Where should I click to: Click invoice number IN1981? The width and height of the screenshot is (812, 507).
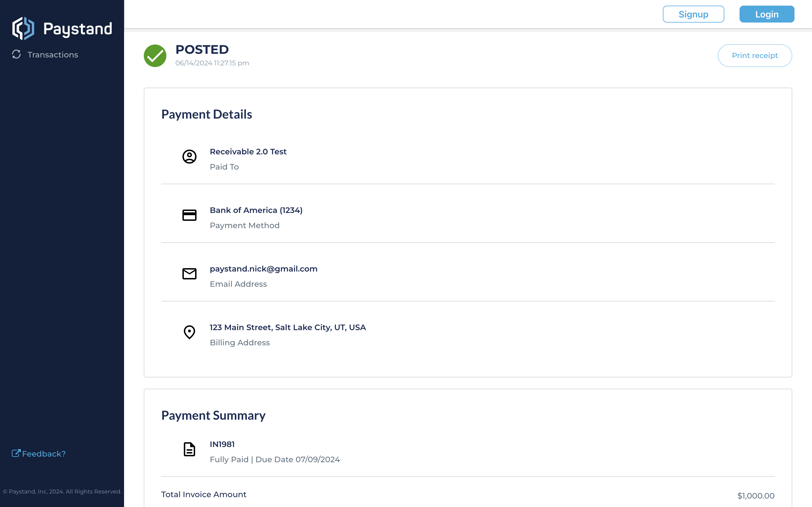coord(222,444)
